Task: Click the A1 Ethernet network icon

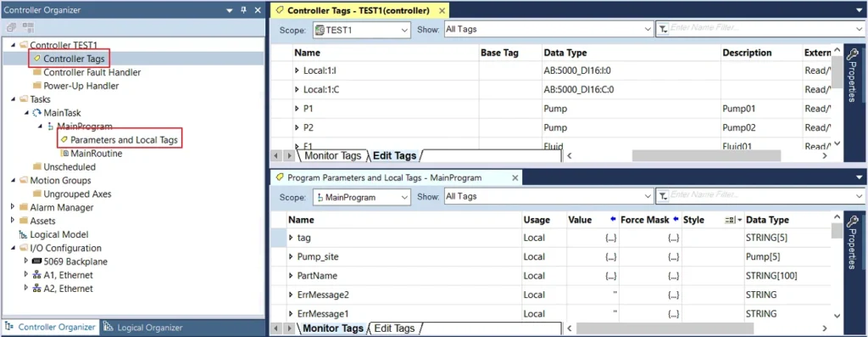Action: tap(37, 275)
